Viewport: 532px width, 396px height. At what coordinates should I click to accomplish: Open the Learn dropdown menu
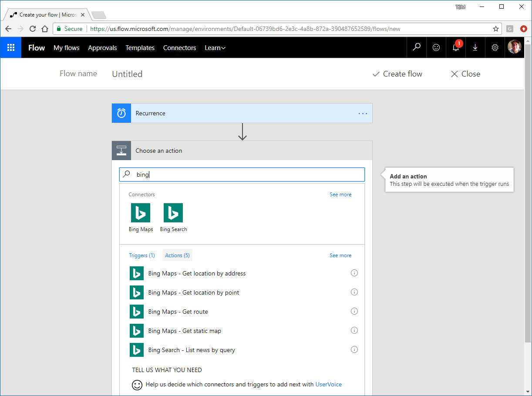point(215,47)
